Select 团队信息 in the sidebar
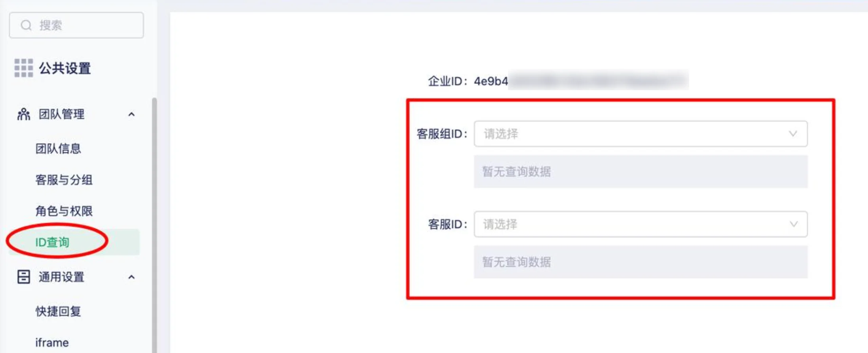Viewport: 868px width, 353px height. coord(58,149)
